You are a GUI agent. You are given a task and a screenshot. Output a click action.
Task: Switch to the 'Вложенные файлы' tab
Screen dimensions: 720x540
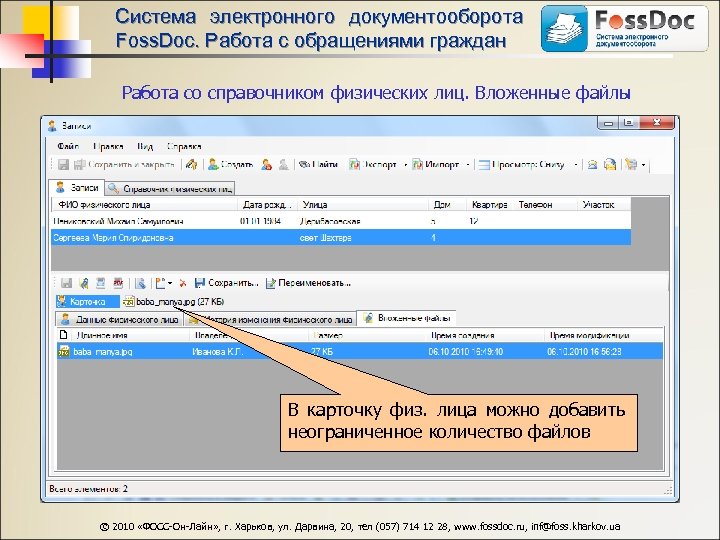pyautogui.click(x=406, y=318)
